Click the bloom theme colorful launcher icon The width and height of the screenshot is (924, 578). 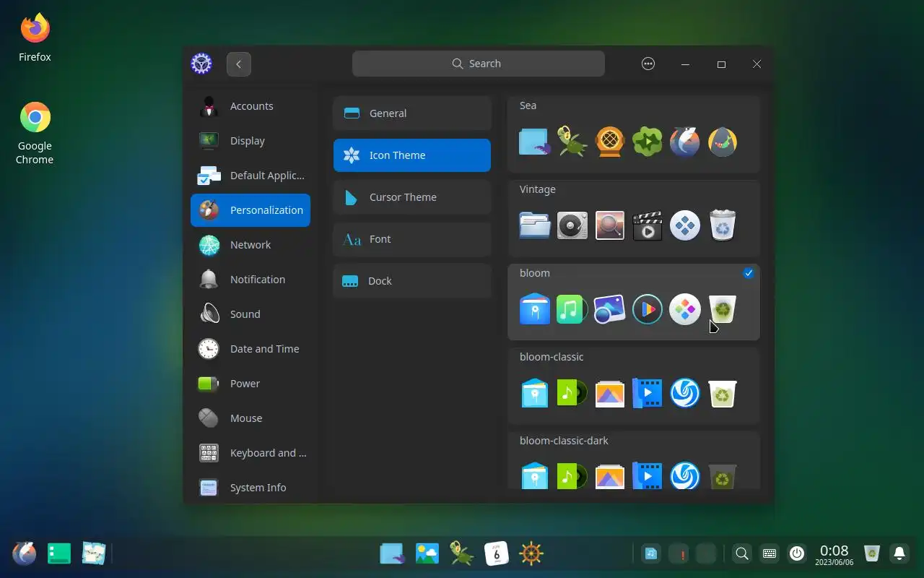(685, 309)
